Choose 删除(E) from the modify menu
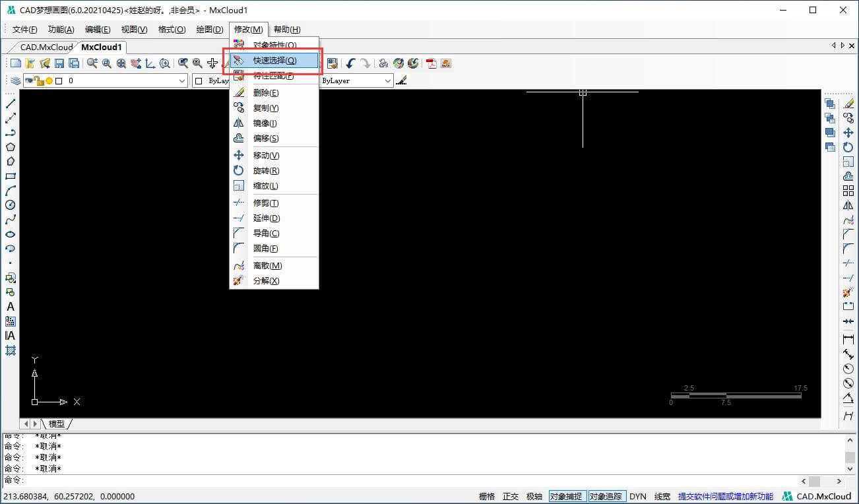This screenshot has width=859, height=504. pyautogui.click(x=274, y=93)
